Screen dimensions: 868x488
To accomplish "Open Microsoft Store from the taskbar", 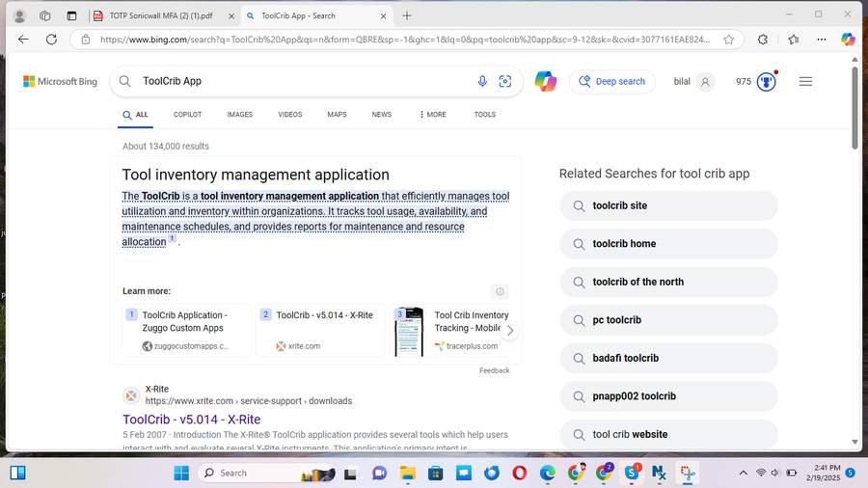I will click(x=436, y=474).
